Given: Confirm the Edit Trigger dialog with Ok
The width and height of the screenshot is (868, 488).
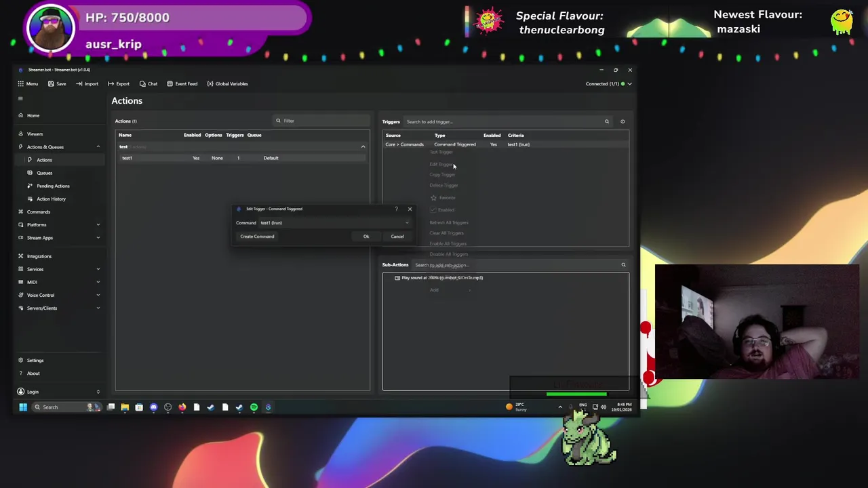Looking at the screenshot, I should click(366, 237).
